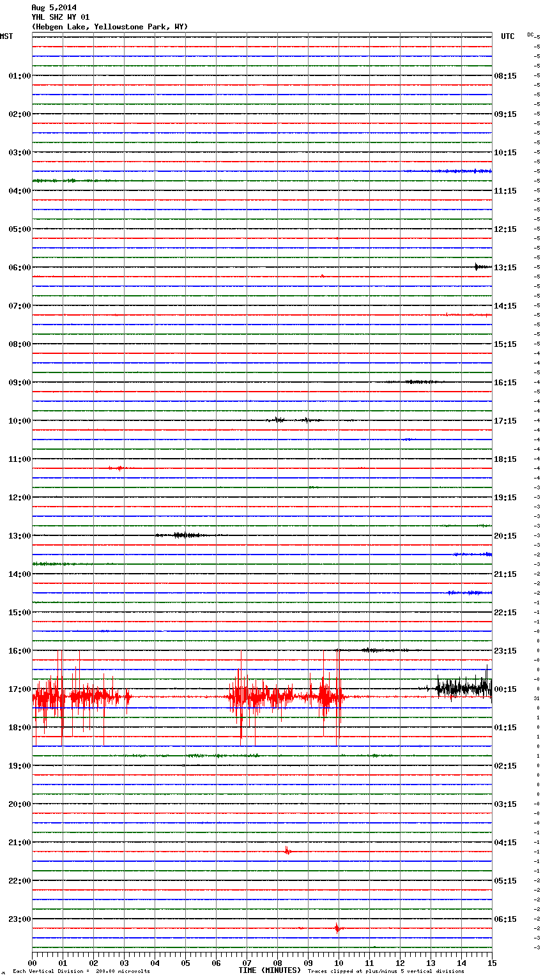
Task: Click the MST time label "10:00"
Action: (20, 421)
